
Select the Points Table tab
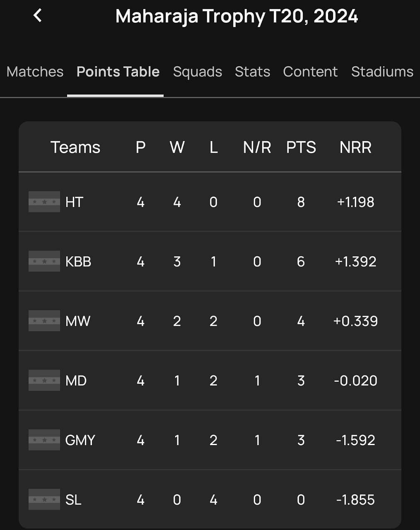pyautogui.click(x=118, y=72)
